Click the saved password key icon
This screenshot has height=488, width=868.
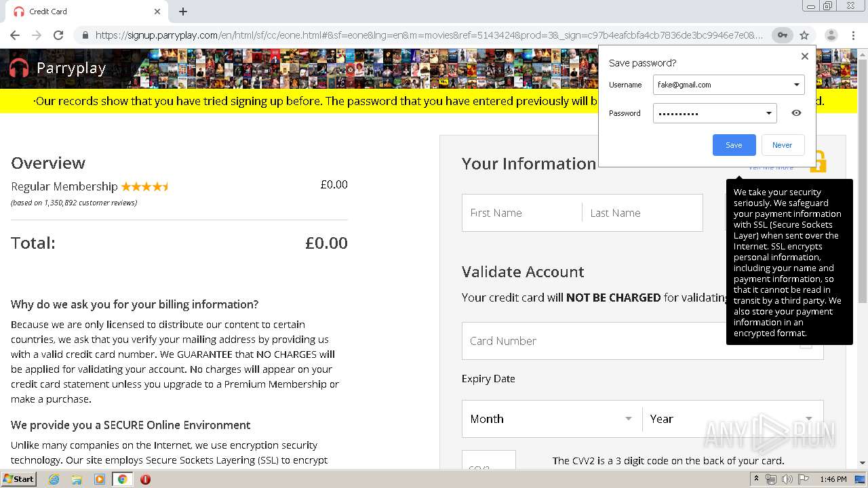click(x=782, y=35)
